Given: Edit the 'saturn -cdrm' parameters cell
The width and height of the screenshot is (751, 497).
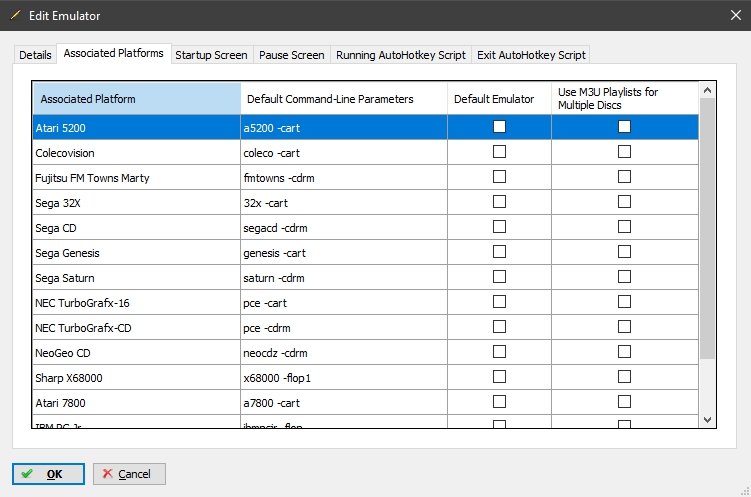Looking at the screenshot, I should click(344, 278).
